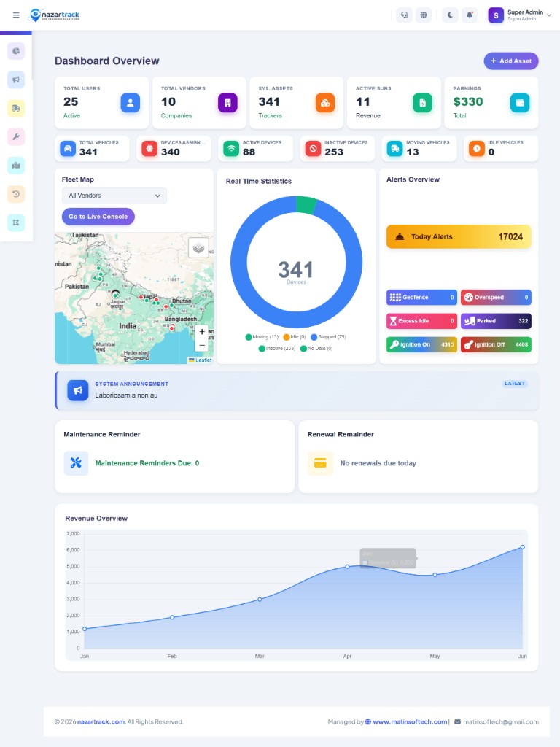
Task: Click the LATEST badge
Action: coord(515,384)
